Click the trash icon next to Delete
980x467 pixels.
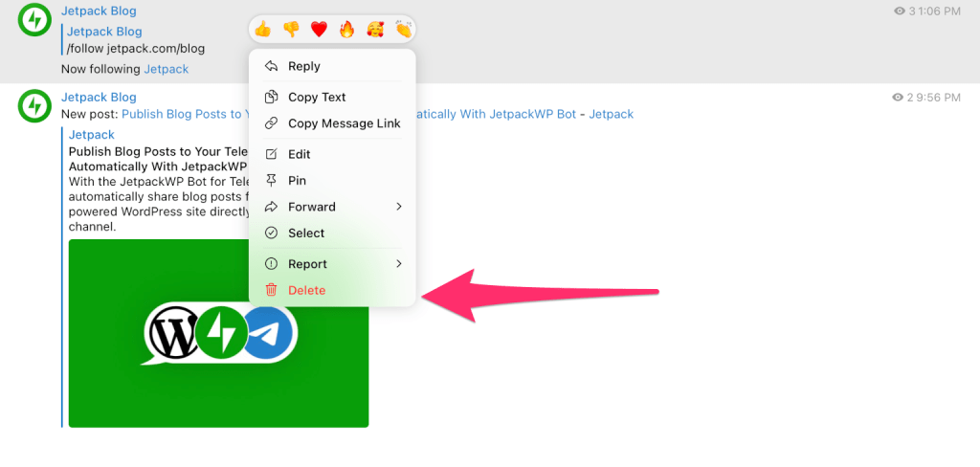click(271, 290)
